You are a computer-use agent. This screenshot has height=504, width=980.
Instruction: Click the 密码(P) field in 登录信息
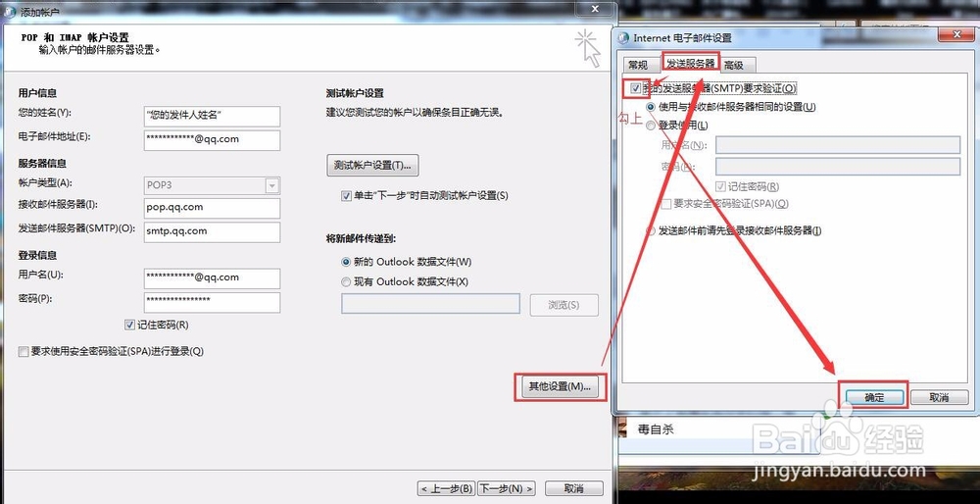click(212, 302)
